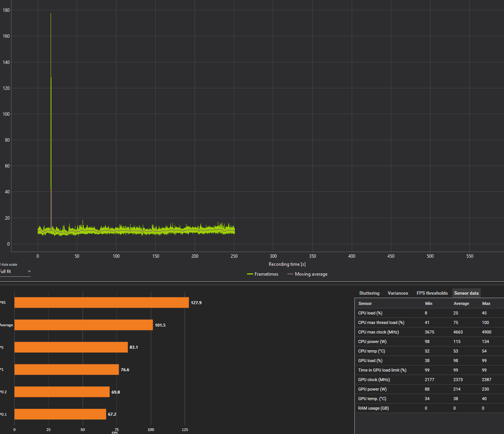Switch to the Stuttering tab
Screen dimensions: 504x434
pyautogui.click(x=369, y=293)
